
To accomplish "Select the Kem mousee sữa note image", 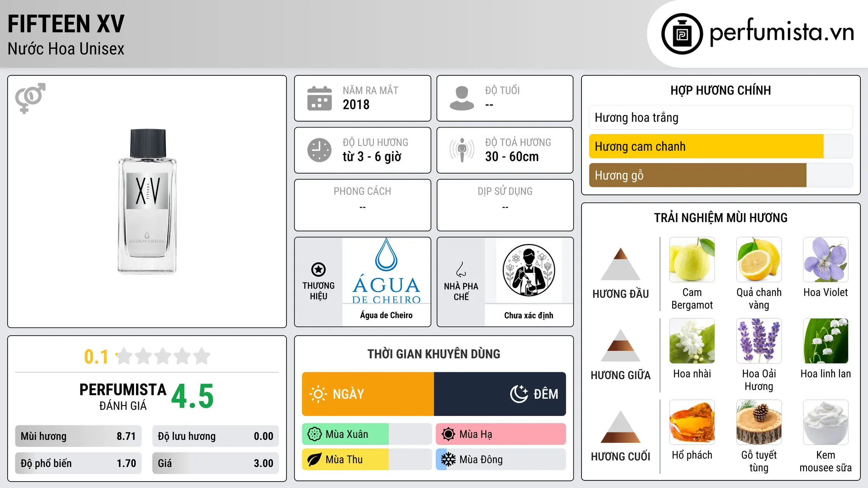I will pyautogui.click(x=826, y=422).
